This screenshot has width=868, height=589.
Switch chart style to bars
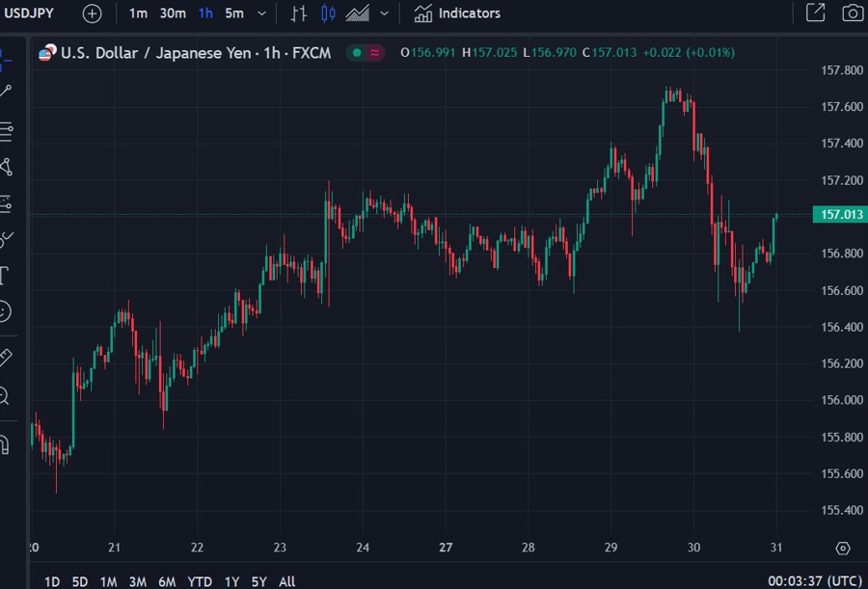[x=299, y=13]
